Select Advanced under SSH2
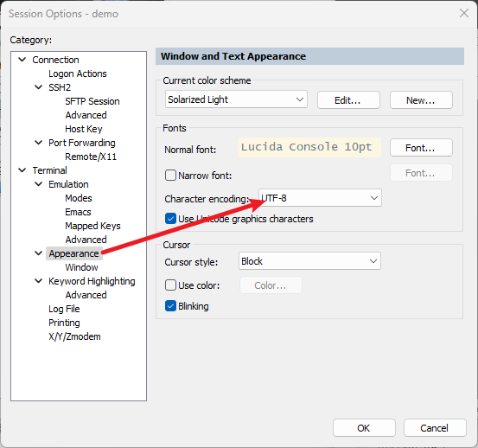478x448 pixels. 86,115
